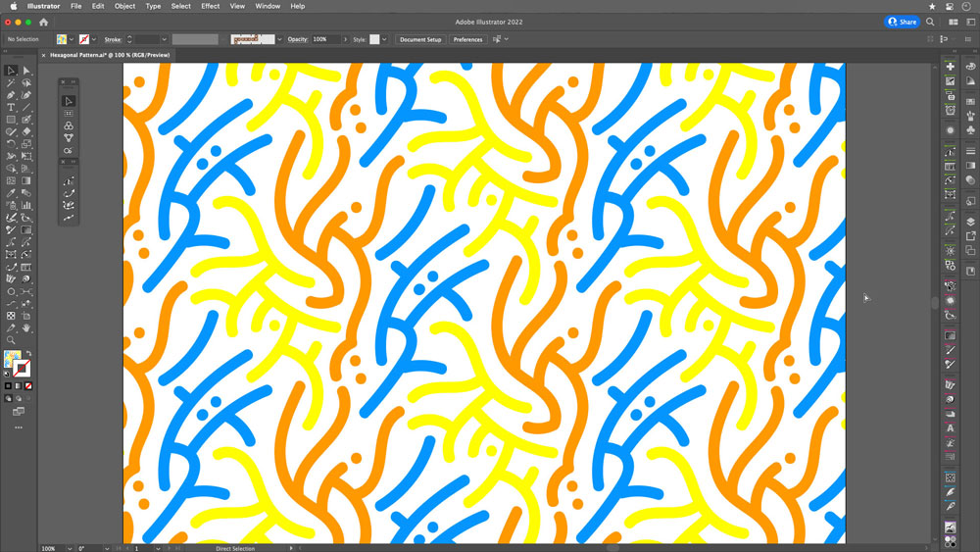Open the Stroke panel icon with three lines

click(970, 151)
